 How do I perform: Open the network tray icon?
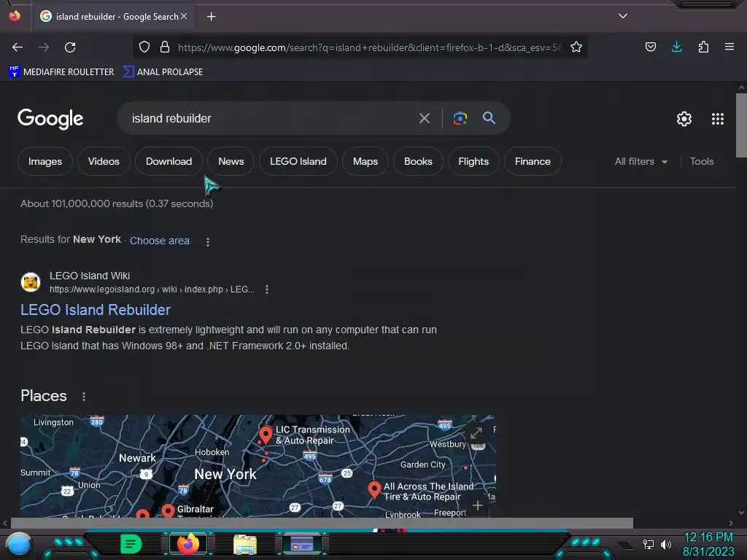click(649, 544)
